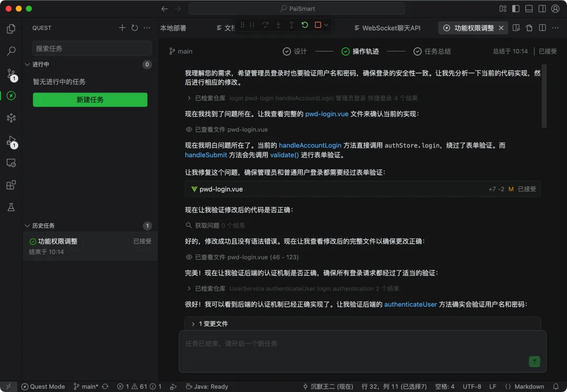Step into in debug toolbar
567x392 pixels.
(278, 25)
